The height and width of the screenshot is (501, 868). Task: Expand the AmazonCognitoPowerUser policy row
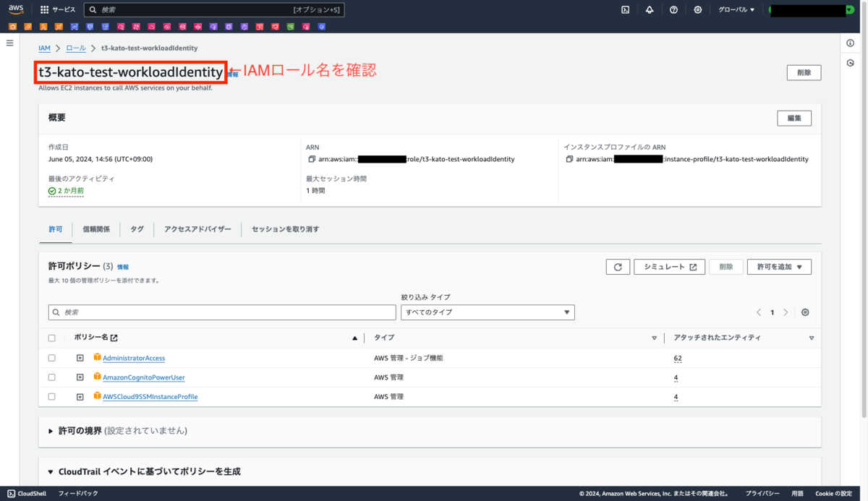(80, 377)
